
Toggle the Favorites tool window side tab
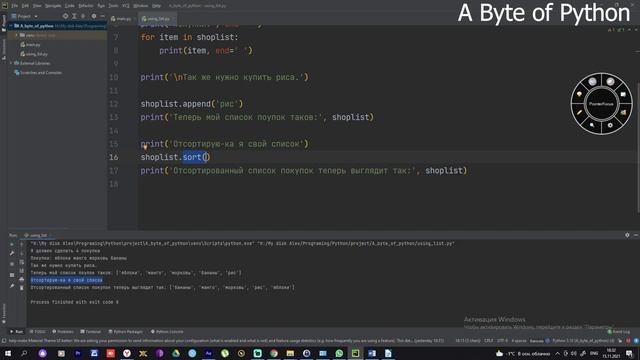[4, 313]
